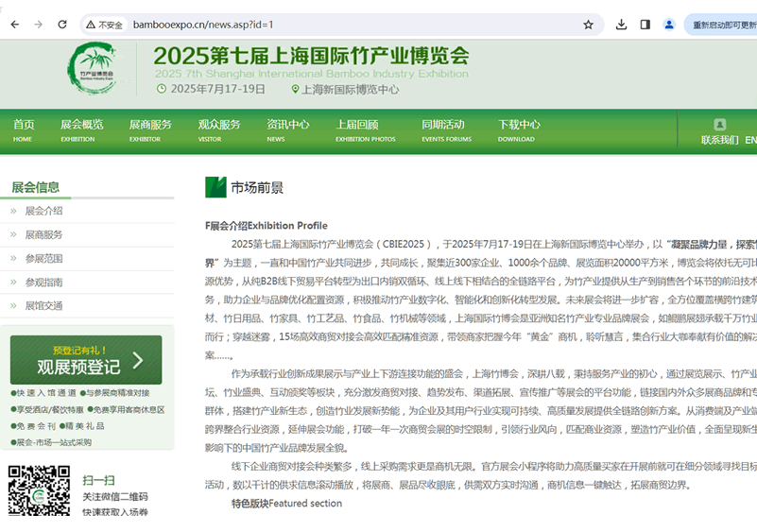Open the 上届回顾 EXHIBITION PHOTOS menu item

click(366, 130)
